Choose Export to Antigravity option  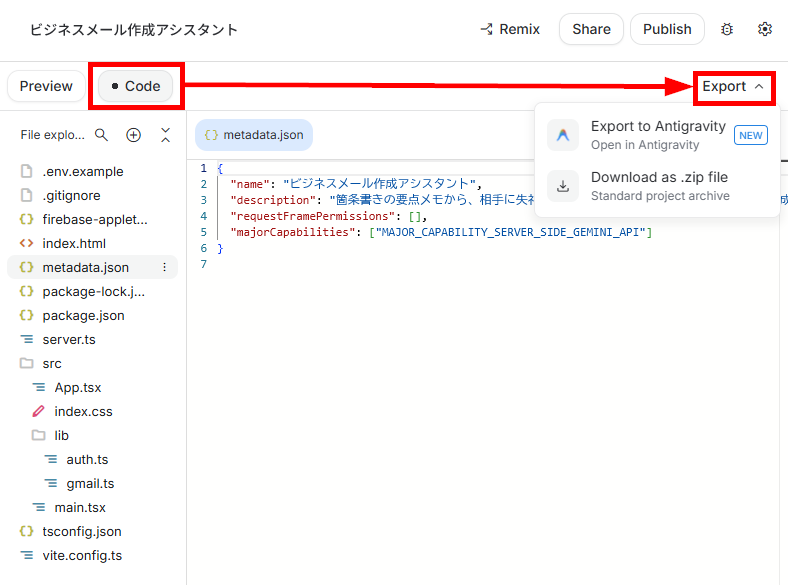[657, 135]
